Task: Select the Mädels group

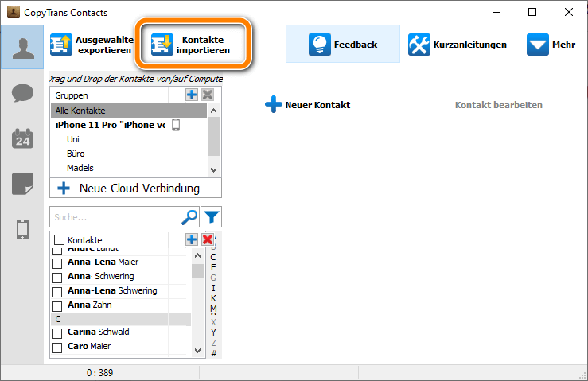Action: [x=80, y=168]
